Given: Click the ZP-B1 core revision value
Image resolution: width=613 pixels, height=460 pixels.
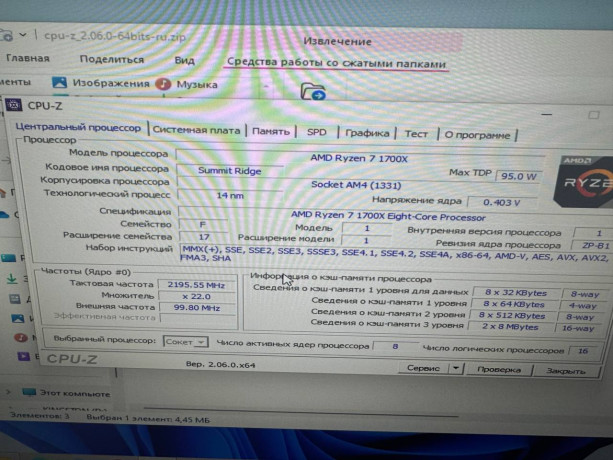Looking at the screenshot, I should (x=595, y=245).
